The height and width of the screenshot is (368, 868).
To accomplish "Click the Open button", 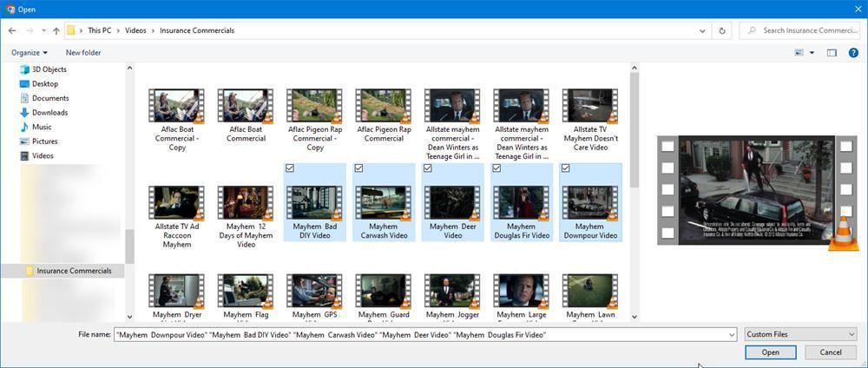I will [771, 352].
